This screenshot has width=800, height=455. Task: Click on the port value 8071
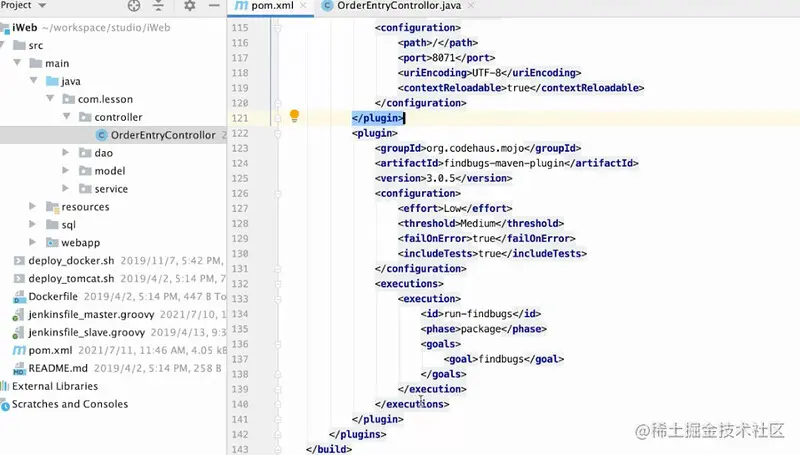(x=443, y=58)
